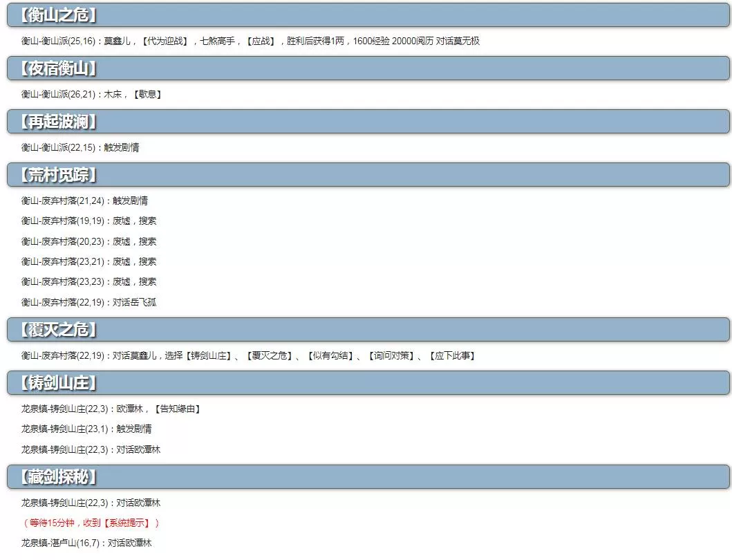Click the 【覆灭之危】 section header
Screen dimensions: 732x560
point(368,330)
